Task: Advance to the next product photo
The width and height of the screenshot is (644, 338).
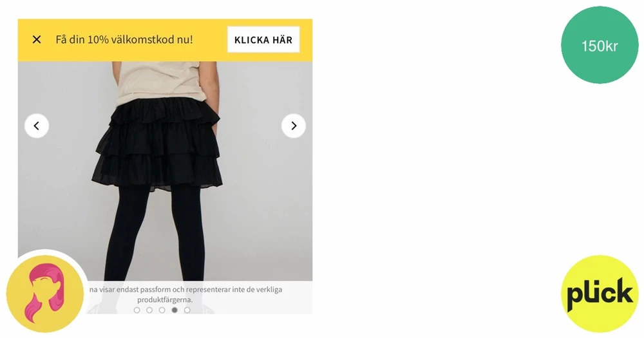Action: click(x=293, y=126)
